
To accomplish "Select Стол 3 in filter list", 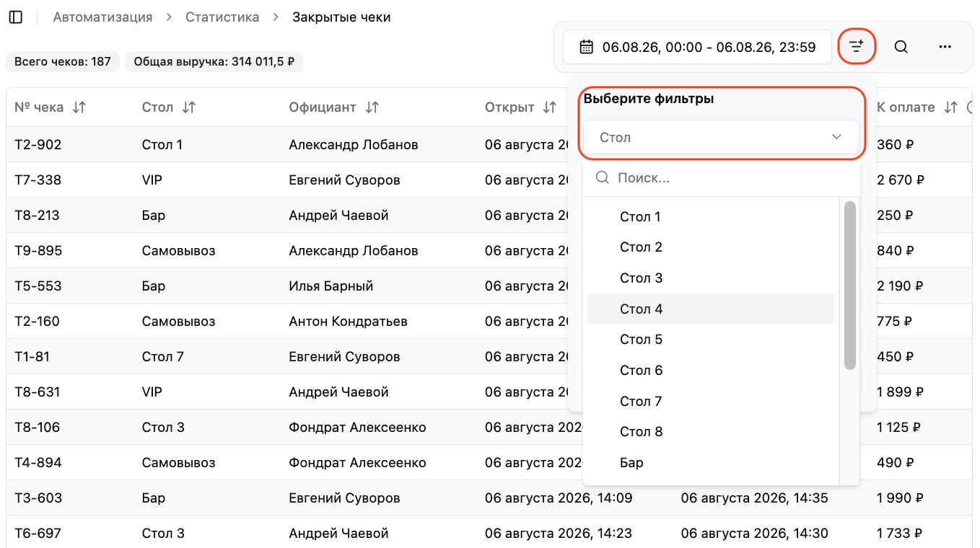I will click(x=711, y=278).
